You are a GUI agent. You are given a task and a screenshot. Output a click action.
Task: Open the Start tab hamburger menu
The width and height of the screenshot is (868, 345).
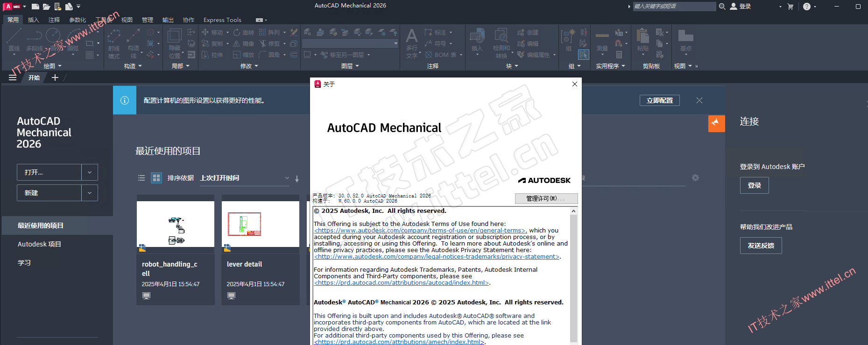(13, 77)
